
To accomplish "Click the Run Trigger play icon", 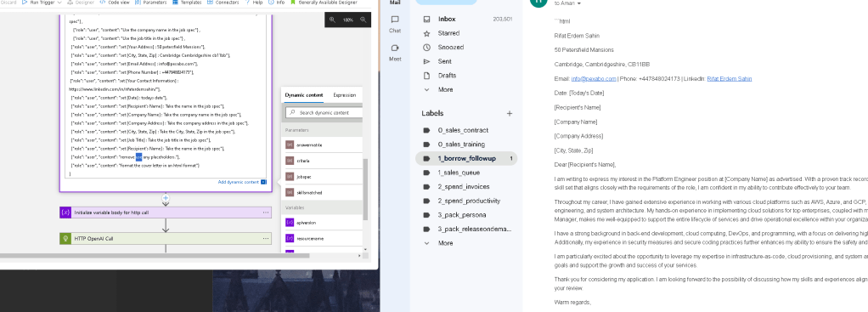I will [25, 3].
